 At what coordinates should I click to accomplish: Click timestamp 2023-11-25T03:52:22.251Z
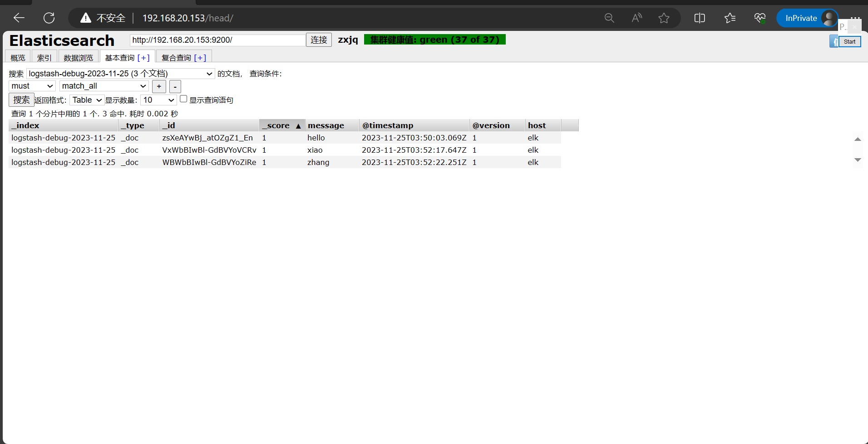pos(414,162)
